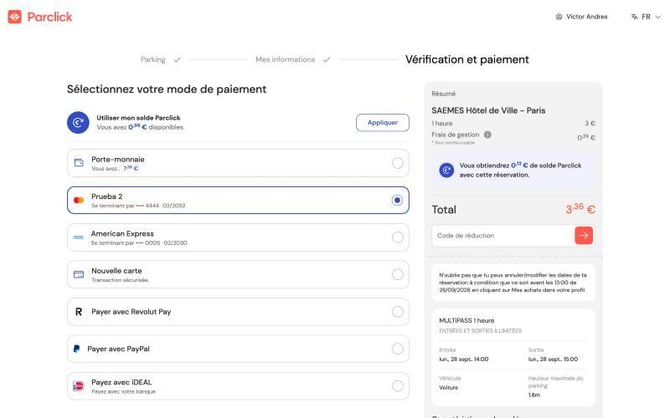The image size is (670, 418).
Task: Click the Utiliser mon solde Parclick text
Action: tap(138, 118)
